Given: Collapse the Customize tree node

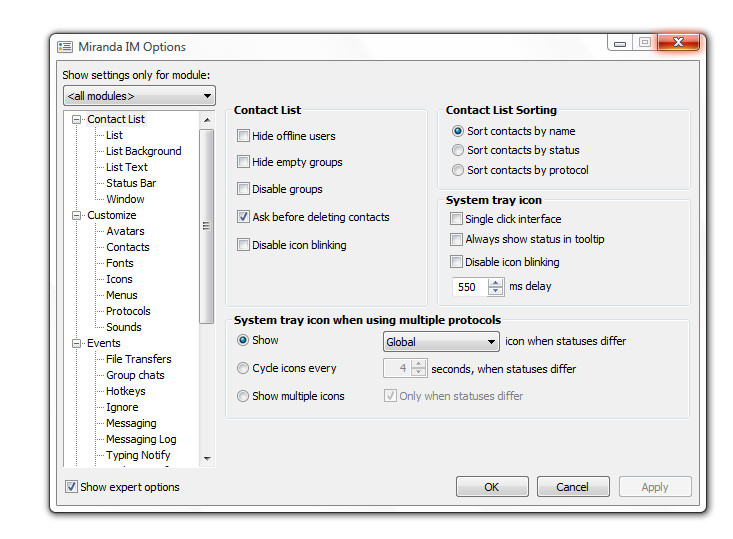Looking at the screenshot, I should tap(76, 216).
